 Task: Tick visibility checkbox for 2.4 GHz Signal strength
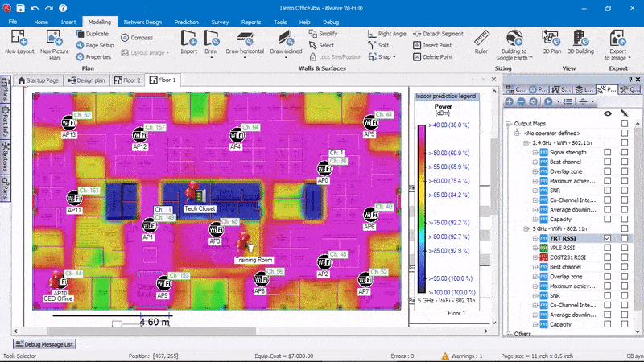click(x=608, y=152)
